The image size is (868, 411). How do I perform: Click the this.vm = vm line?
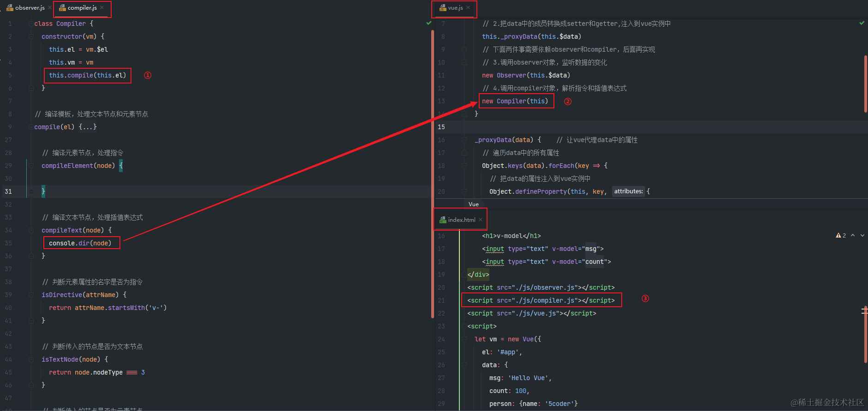tap(71, 62)
